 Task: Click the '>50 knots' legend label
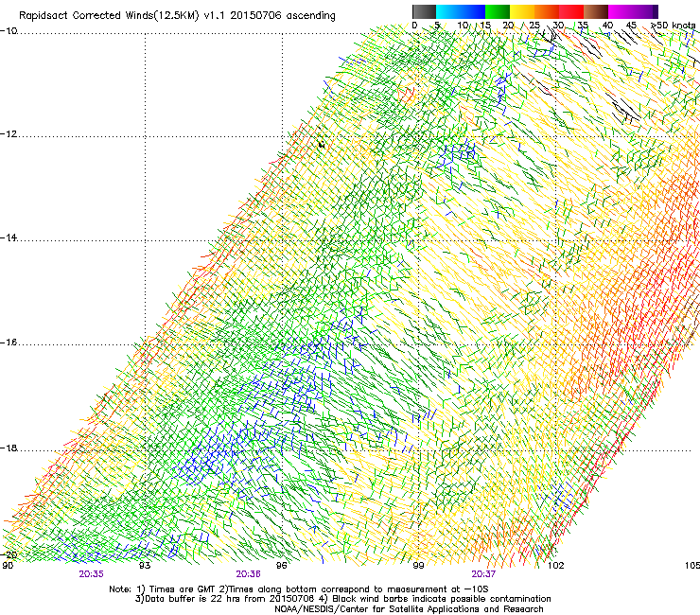point(673,26)
